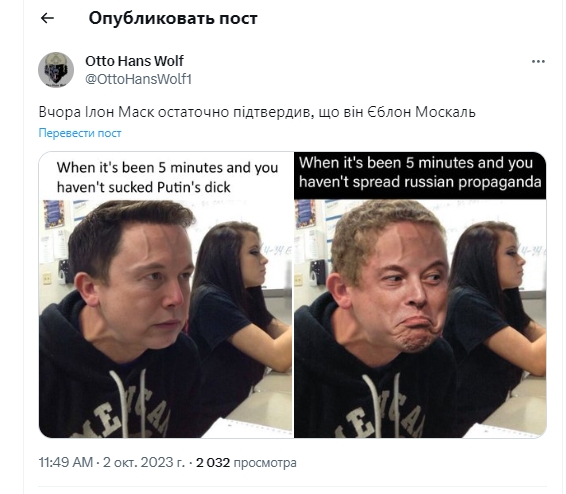Visit the @OttoHansWolf1 handle link
Viewport: 566px width, 494px height.
point(138,79)
